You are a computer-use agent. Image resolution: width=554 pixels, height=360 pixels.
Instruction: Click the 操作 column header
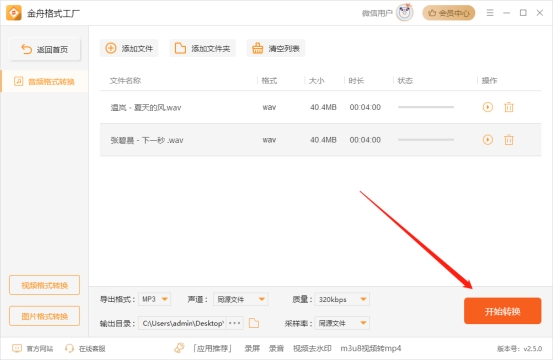489,81
